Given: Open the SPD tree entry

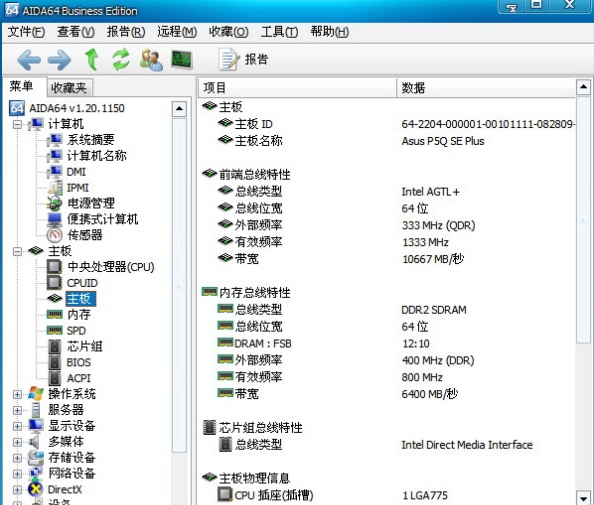Looking at the screenshot, I should coord(76,331).
